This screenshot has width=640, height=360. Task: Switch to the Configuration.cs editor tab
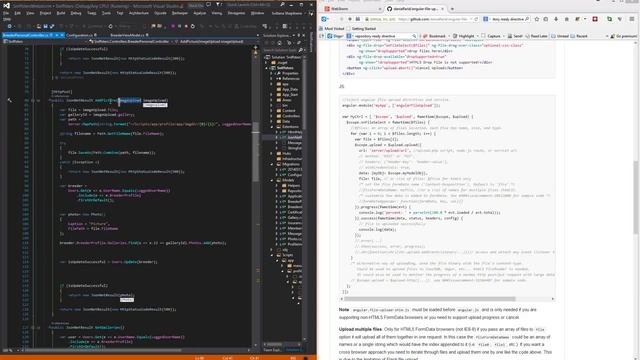pyautogui.click(x=80, y=36)
